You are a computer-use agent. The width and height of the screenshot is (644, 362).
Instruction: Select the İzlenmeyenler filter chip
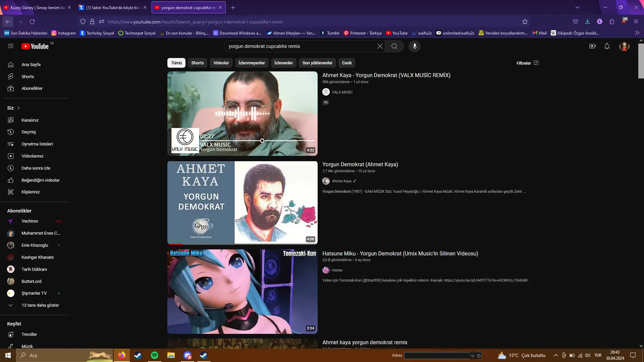coord(252,63)
